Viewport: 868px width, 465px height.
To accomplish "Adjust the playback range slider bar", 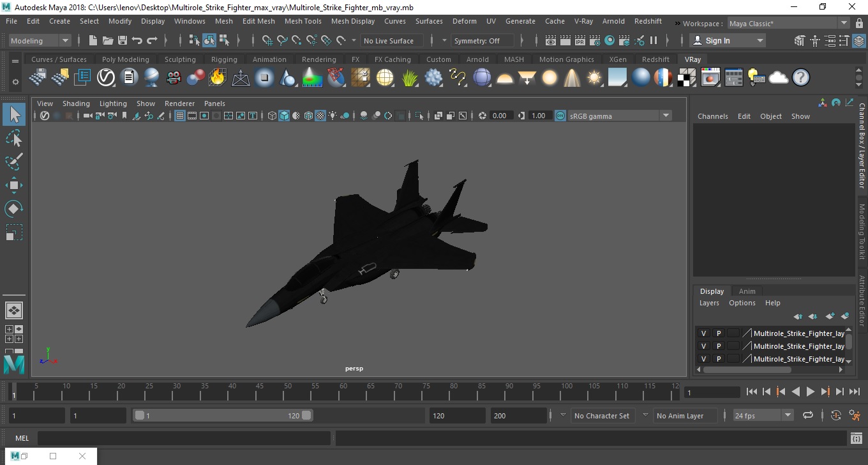I will tap(223, 415).
